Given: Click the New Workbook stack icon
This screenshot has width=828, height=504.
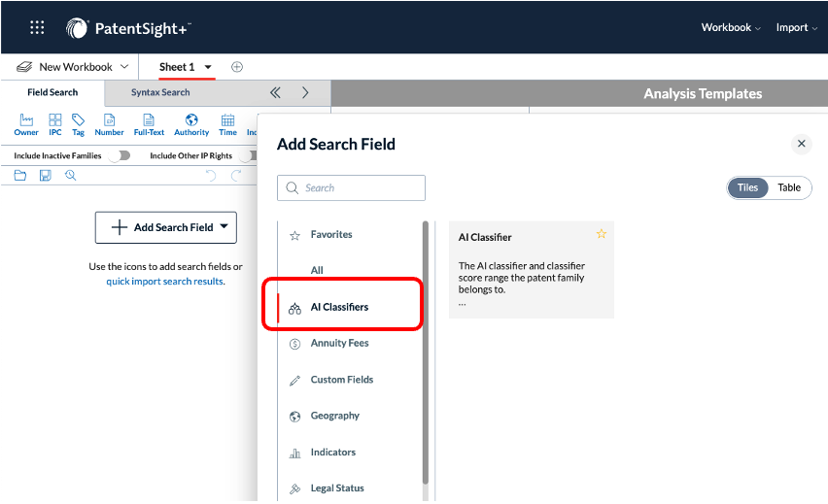Looking at the screenshot, I should (x=24, y=67).
